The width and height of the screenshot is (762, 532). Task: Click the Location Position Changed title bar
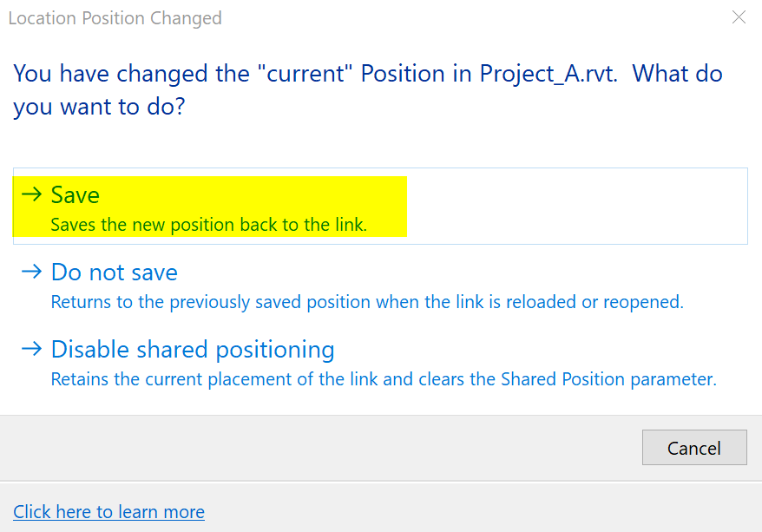click(x=115, y=17)
